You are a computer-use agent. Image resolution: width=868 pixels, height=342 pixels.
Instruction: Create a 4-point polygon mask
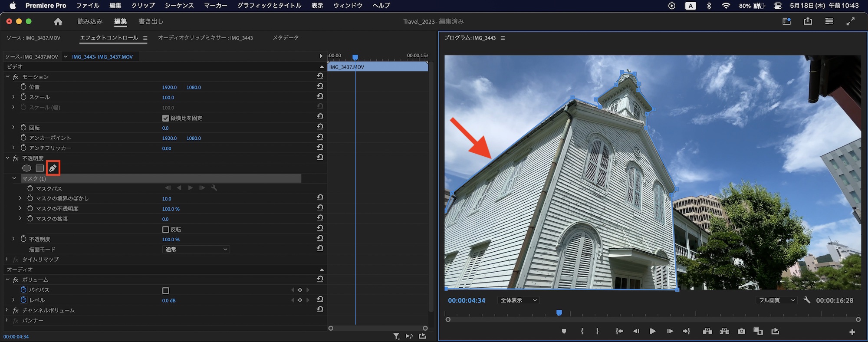[x=39, y=168]
